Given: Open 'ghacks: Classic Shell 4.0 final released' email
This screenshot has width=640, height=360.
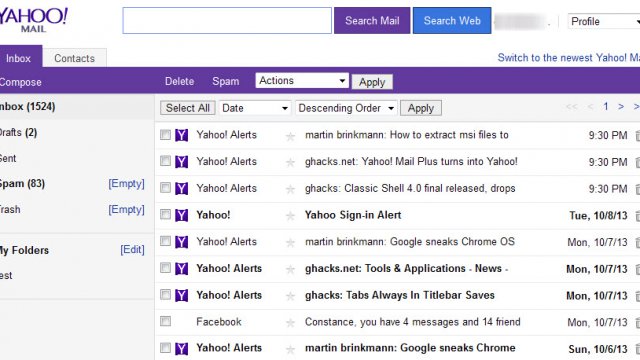Looking at the screenshot, I should [x=410, y=188].
